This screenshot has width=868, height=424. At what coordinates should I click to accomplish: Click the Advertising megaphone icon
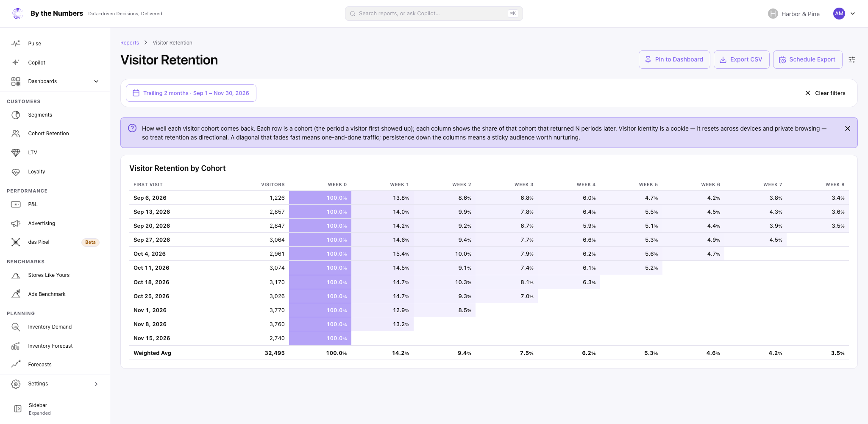(x=16, y=223)
